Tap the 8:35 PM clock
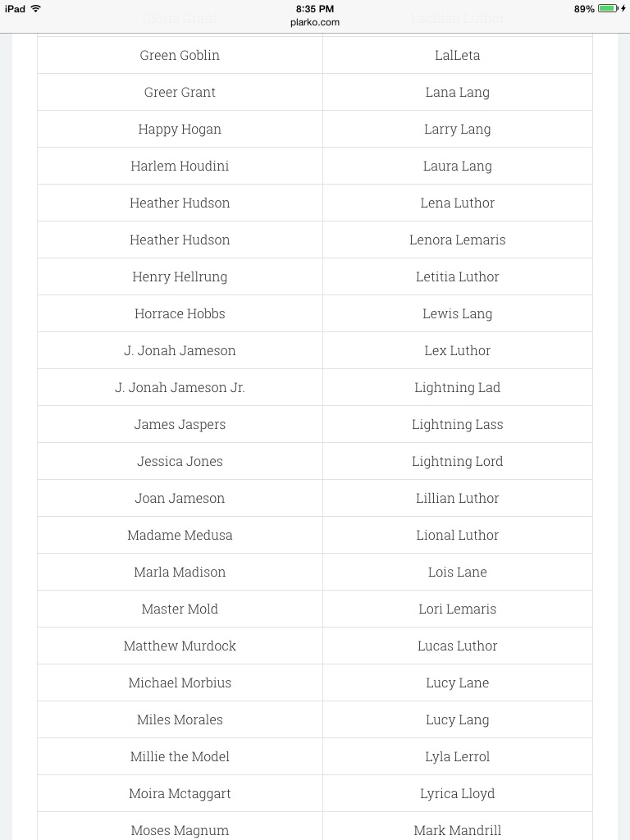Screen dimensions: 630x840 [x=315, y=8]
